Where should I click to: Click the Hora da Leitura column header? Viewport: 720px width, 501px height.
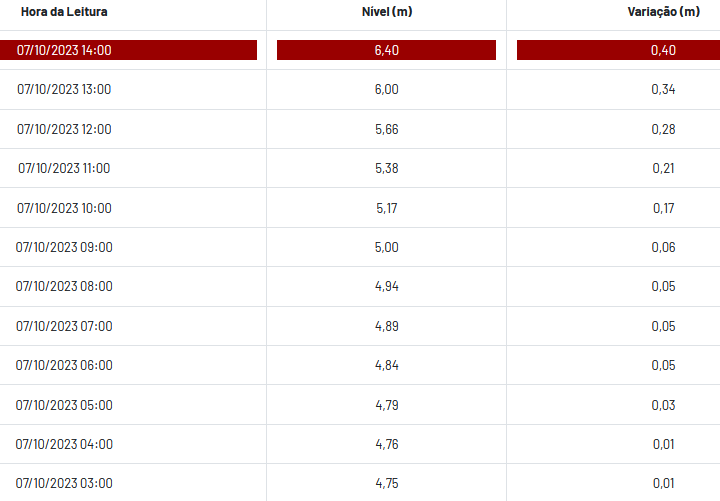(64, 12)
